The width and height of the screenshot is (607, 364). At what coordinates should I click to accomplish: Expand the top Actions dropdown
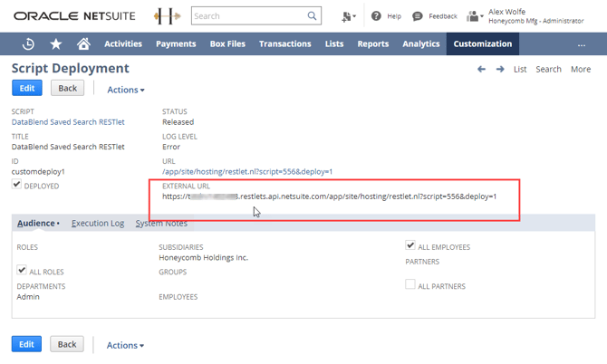126,90
